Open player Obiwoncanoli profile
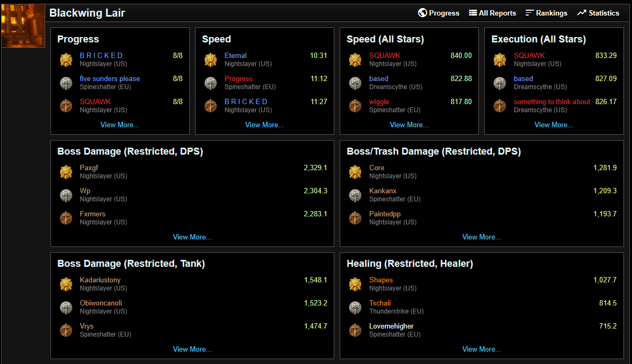This screenshot has width=632, height=364. click(101, 303)
